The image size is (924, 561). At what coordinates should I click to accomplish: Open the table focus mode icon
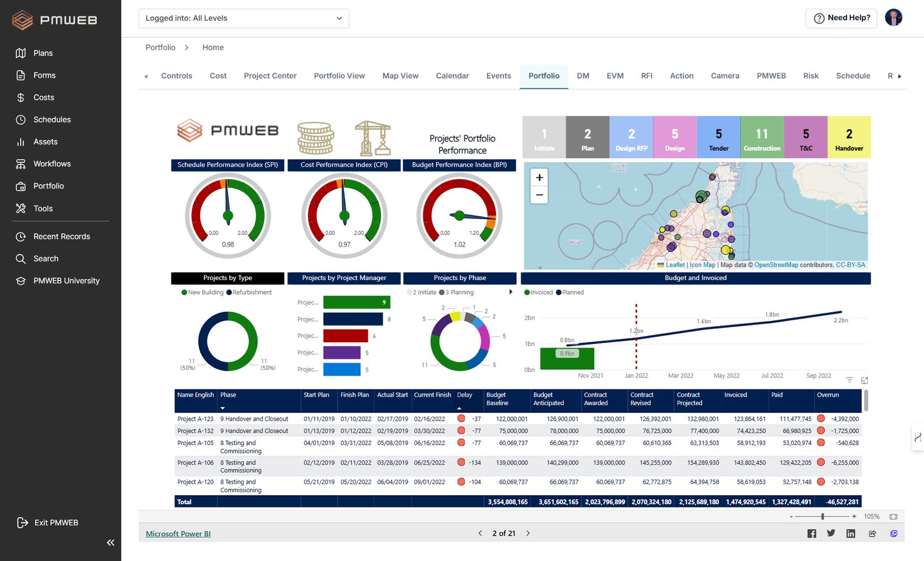[x=865, y=380]
